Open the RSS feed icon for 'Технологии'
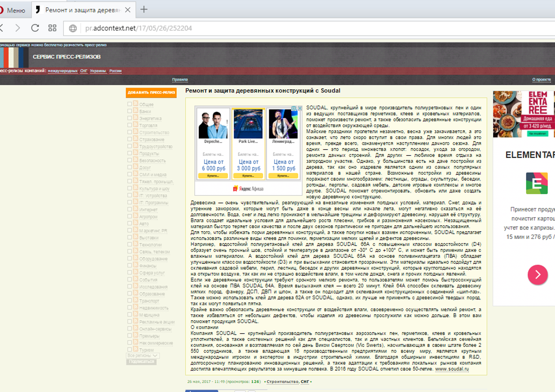 (x=136, y=244)
